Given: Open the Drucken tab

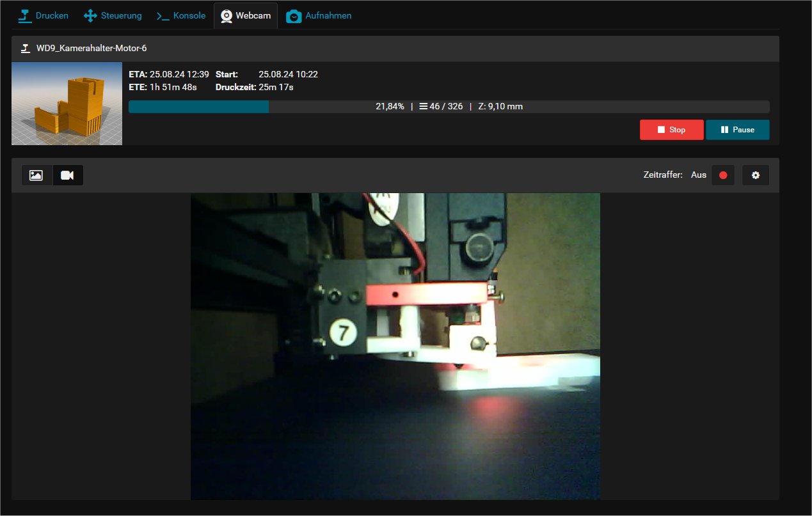Looking at the screenshot, I should [x=44, y=15].
